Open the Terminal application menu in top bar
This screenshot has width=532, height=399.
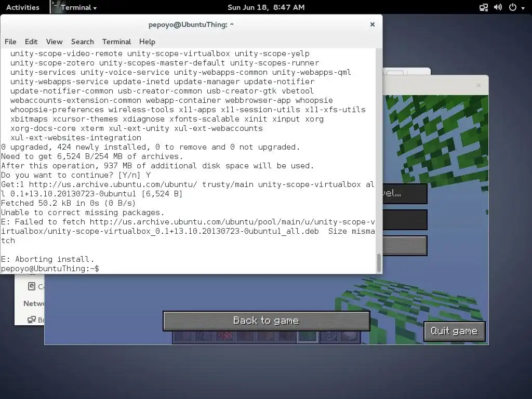75,7
